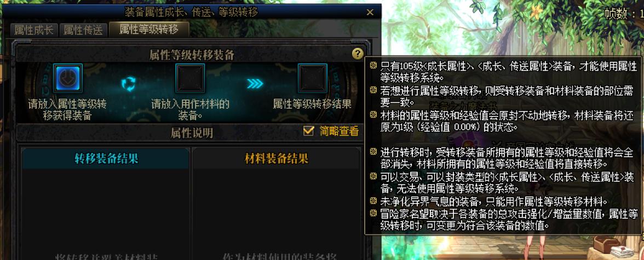The width and height of the screenshot is (644, 260).
Task: Click the circular swap arrows icon
Action: pos(129,84)
